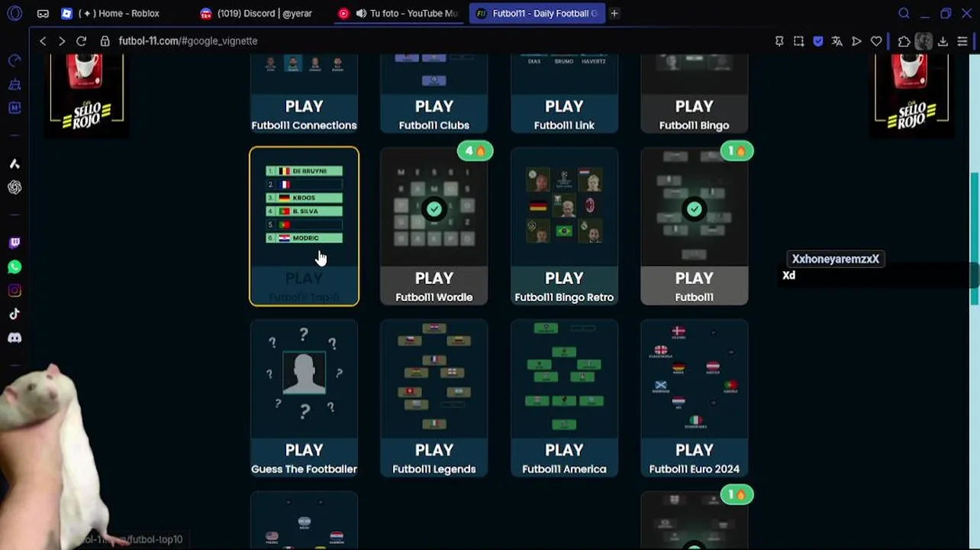The height and width of the screenshot is (550, 980).
Task: Play Futbol11 Connections game
Action: 304,94
